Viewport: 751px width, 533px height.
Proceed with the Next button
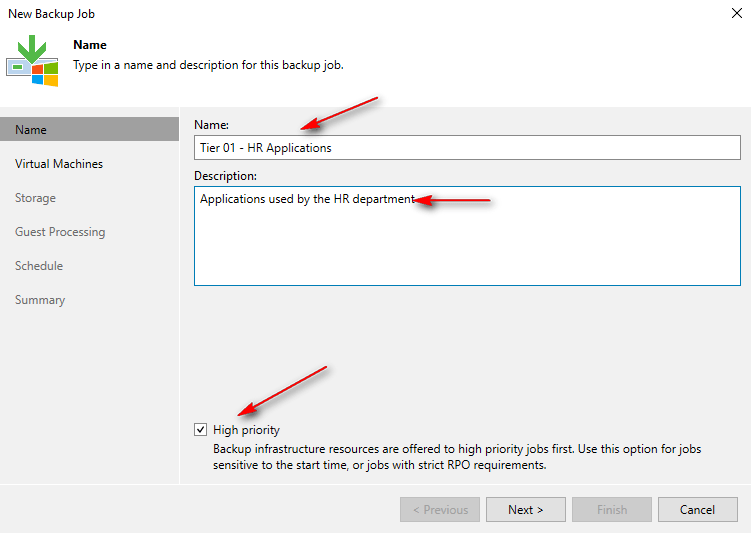click(526, 510)
